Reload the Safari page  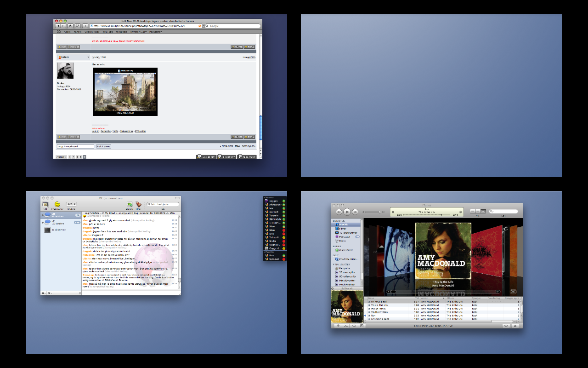(x=71, y=26)
